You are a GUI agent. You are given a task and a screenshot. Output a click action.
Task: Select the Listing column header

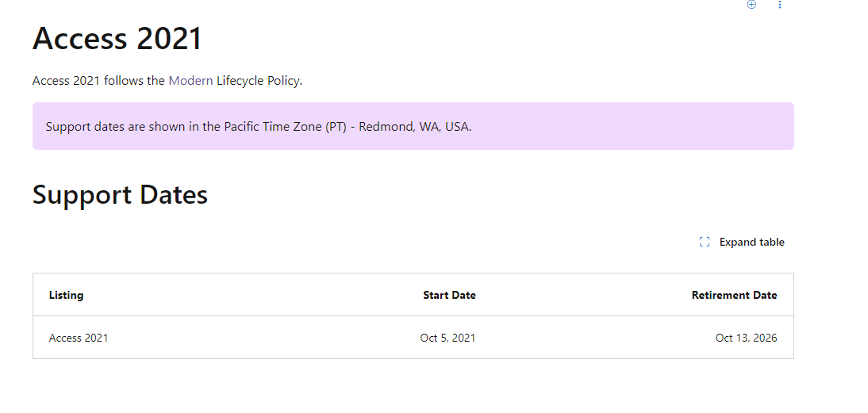tap(66, 295)
